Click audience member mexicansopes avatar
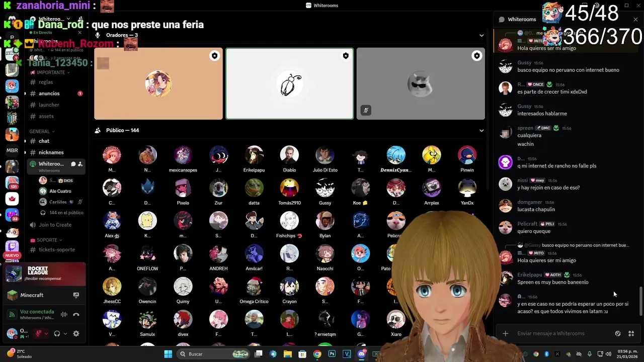 click(183, 155)
